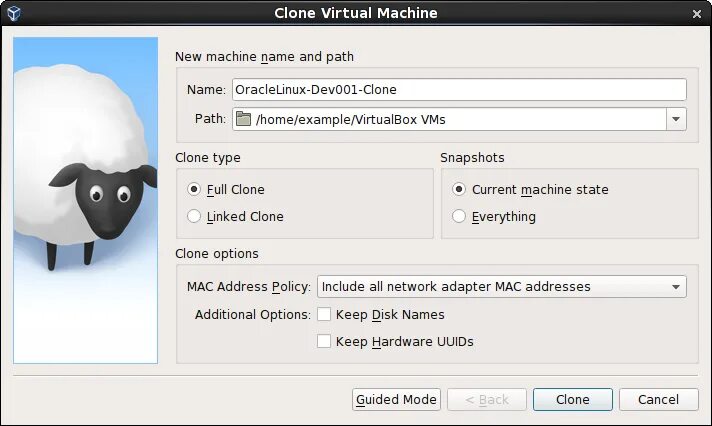Tick the Keep Hardware UUIDs checkbox
712x426 pixels.
click(x=324, y=341)
